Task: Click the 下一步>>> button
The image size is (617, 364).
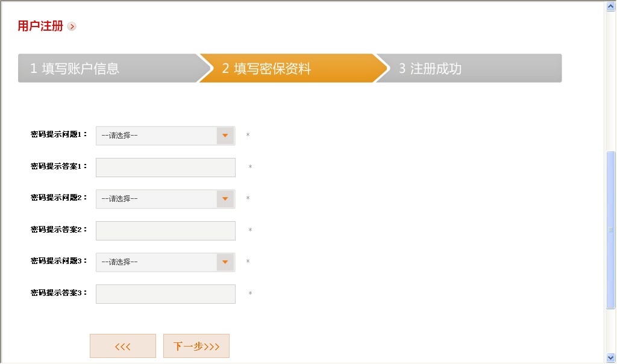Action: coord(196,346)
